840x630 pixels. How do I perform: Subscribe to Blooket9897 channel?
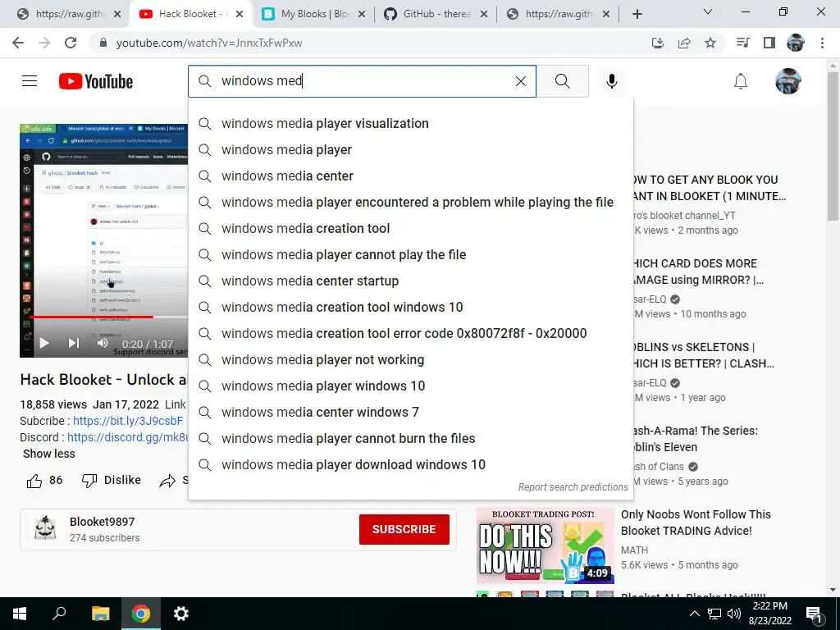[404, 529]
